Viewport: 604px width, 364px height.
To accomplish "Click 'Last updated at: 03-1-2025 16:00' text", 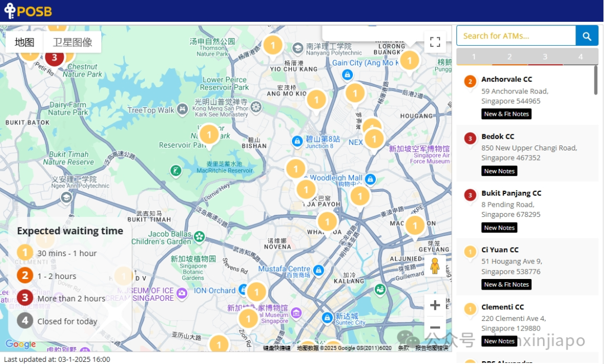I will tap(57, 360).
